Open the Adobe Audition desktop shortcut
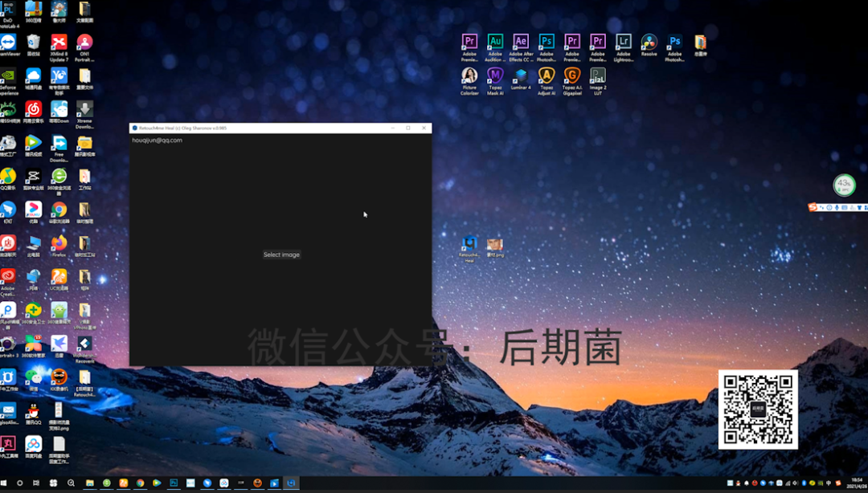 [x=495, y=42]
